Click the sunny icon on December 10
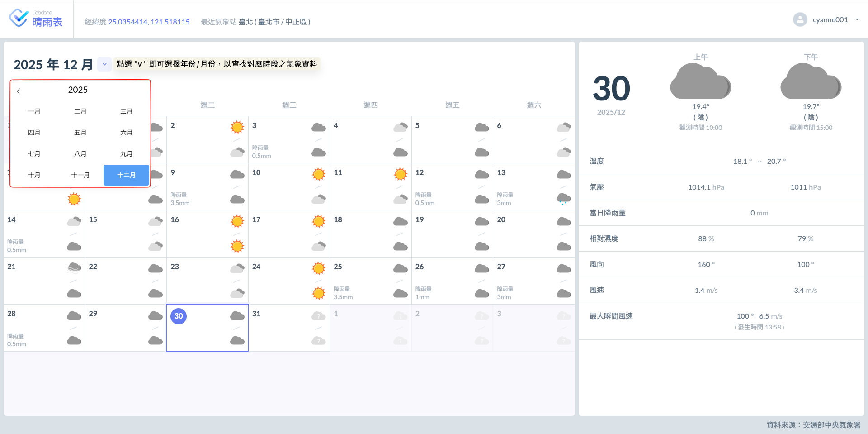868x434 pixels. click(318, 174)
